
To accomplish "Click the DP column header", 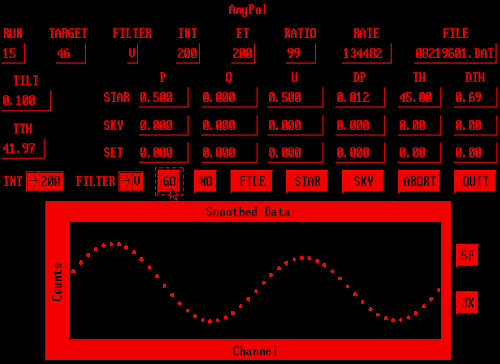I will pyautogui.click(x=359, y=78).
